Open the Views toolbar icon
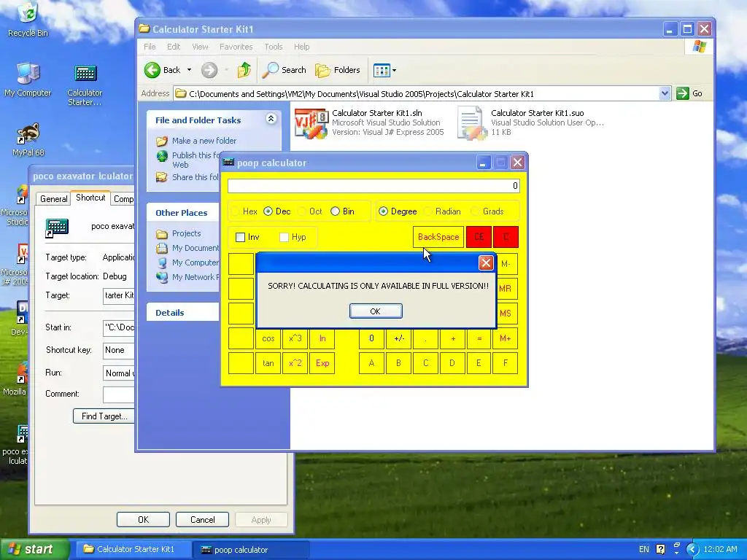Viewport: 747px width, 560px height. click(382, 71)
